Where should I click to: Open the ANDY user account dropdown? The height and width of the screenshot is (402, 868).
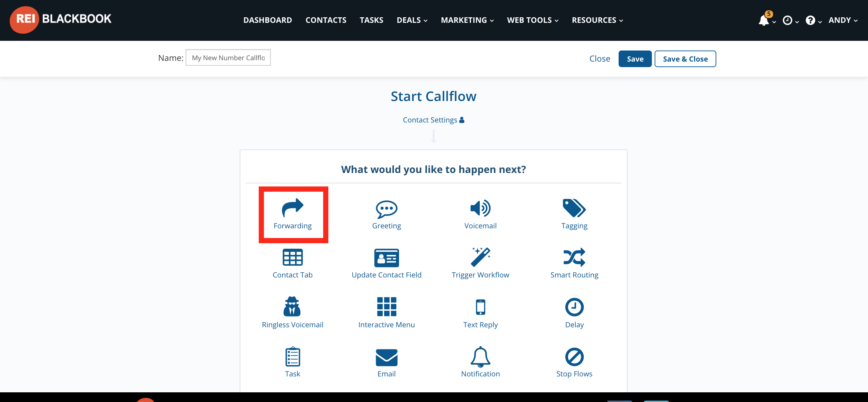point(843,20)
